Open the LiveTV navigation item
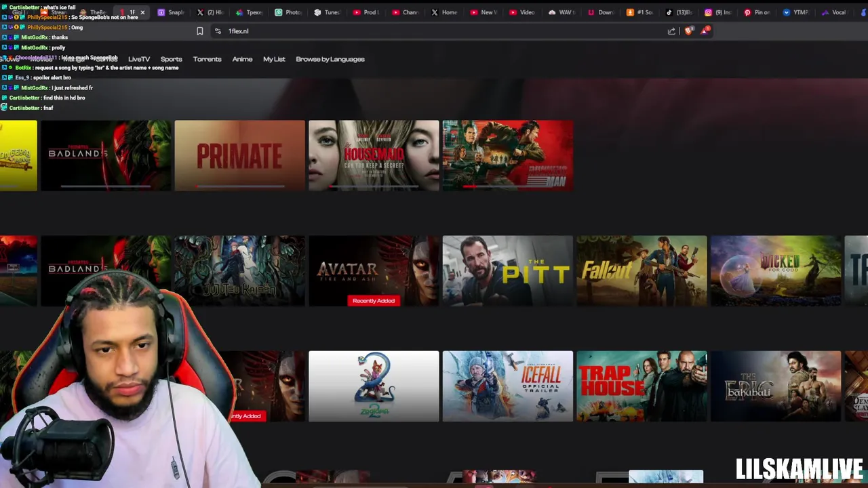The height and width of the screenshot is (488, 868). pos(139,59)
